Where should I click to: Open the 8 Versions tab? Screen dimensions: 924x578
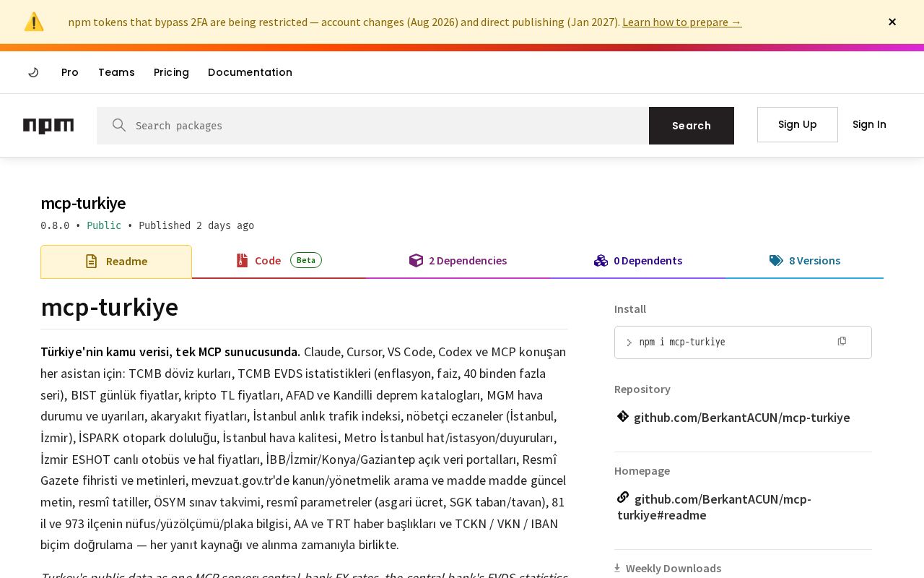(804, 261)
